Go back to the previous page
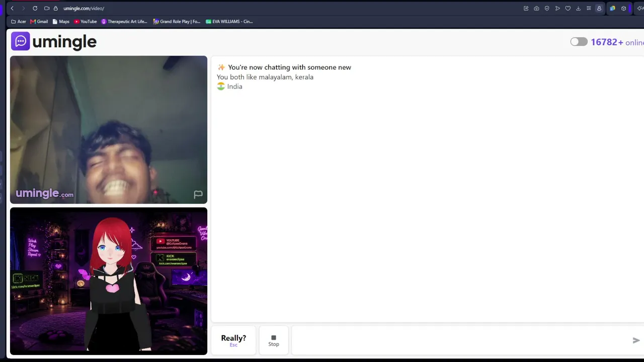 coord(12,8)
